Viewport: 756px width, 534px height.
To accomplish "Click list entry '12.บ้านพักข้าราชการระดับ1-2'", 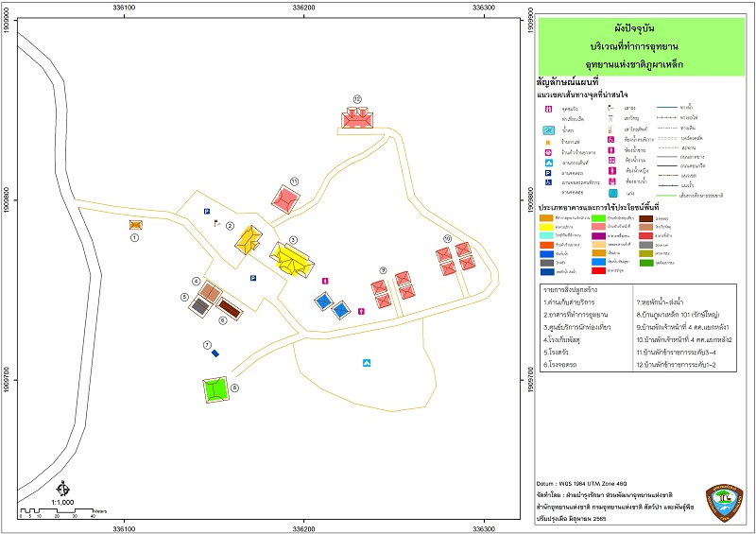I will [677, 365].
